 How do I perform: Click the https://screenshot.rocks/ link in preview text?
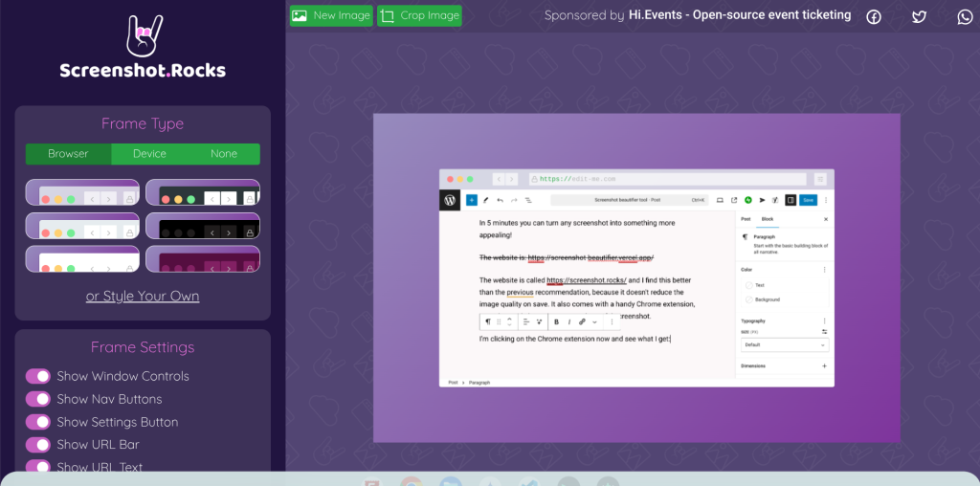(x=587, y=280)
